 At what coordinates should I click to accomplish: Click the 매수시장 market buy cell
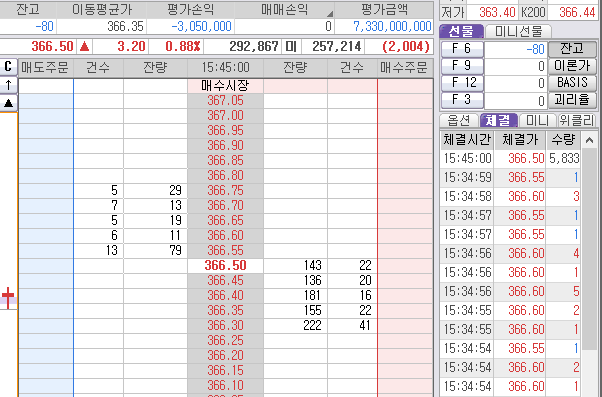click(225, 86)
